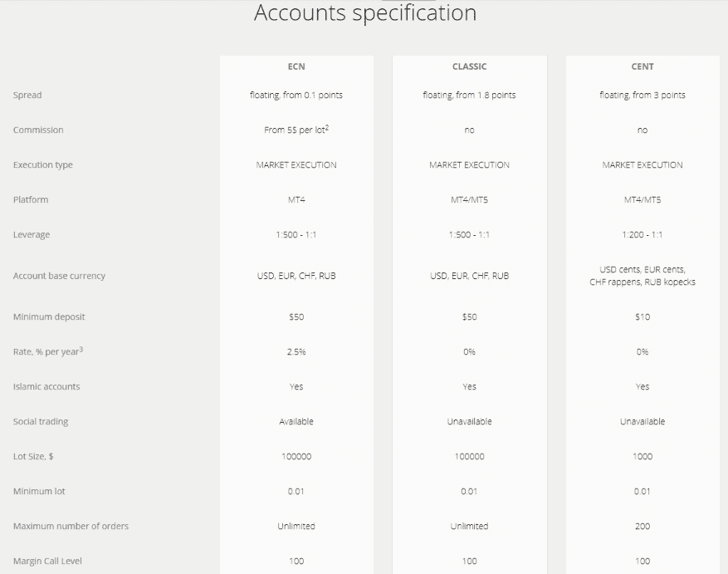Click the Islamic accounts row label

coord(46,387)
